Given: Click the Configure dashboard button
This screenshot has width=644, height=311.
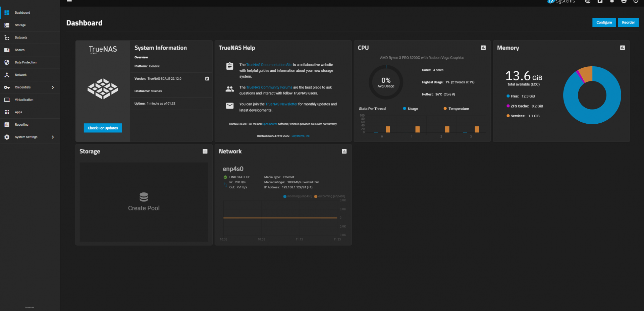Looking at the screenshot, I should pyautogui.click(x=604, y=22).
